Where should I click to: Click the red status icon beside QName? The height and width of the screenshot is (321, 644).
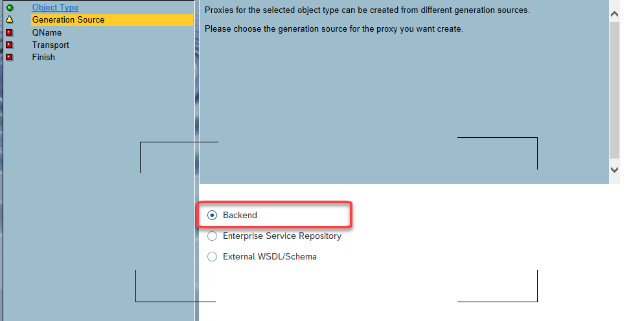[x=9, y=32]
